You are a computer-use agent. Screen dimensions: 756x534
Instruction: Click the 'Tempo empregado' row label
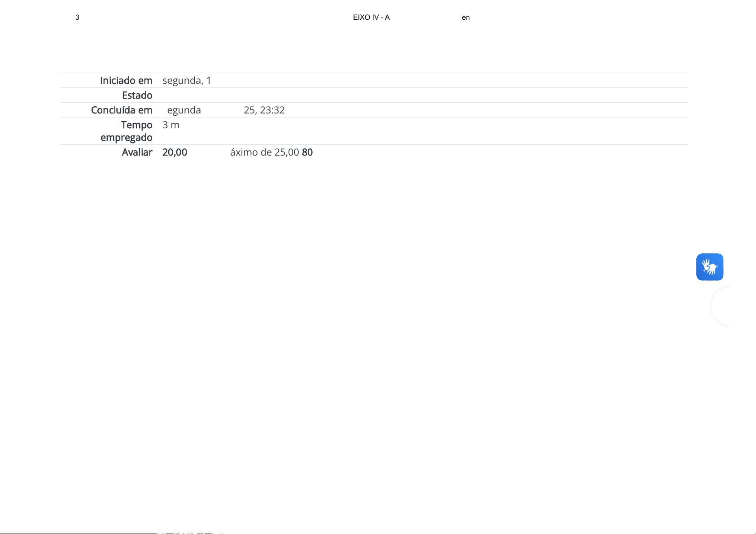point(127,131)
